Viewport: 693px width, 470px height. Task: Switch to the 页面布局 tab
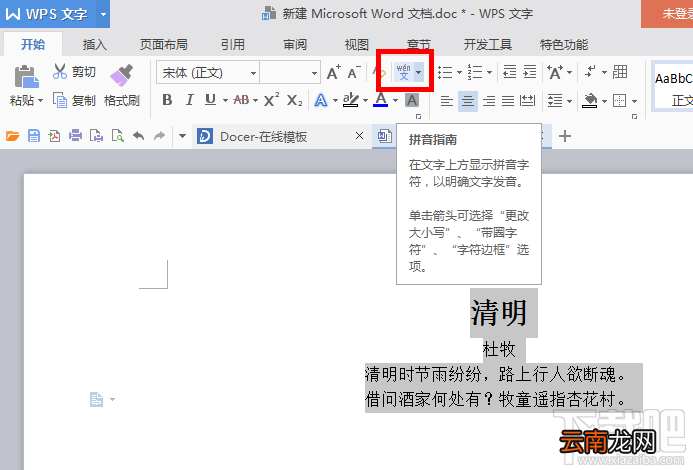pyautogui.click(x=164, y=44)
